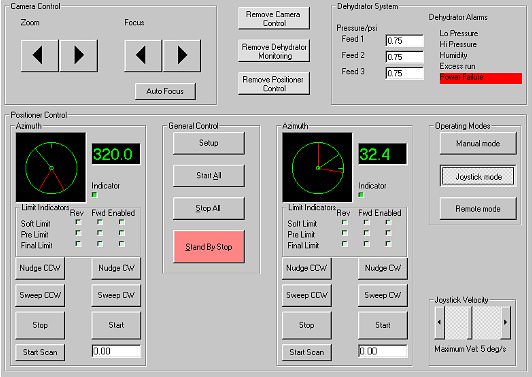Click the Humidity alarm label

coord(454,55)
